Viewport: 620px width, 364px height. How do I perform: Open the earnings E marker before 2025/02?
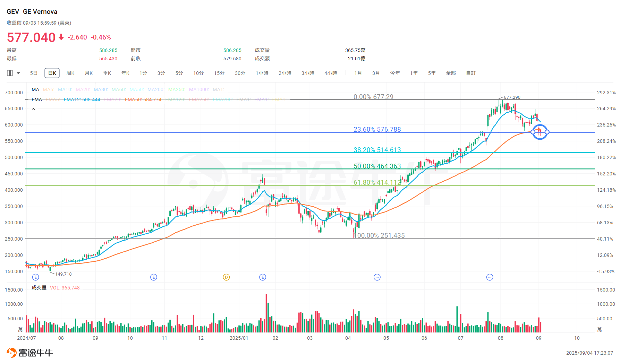(x=263, y=277)
